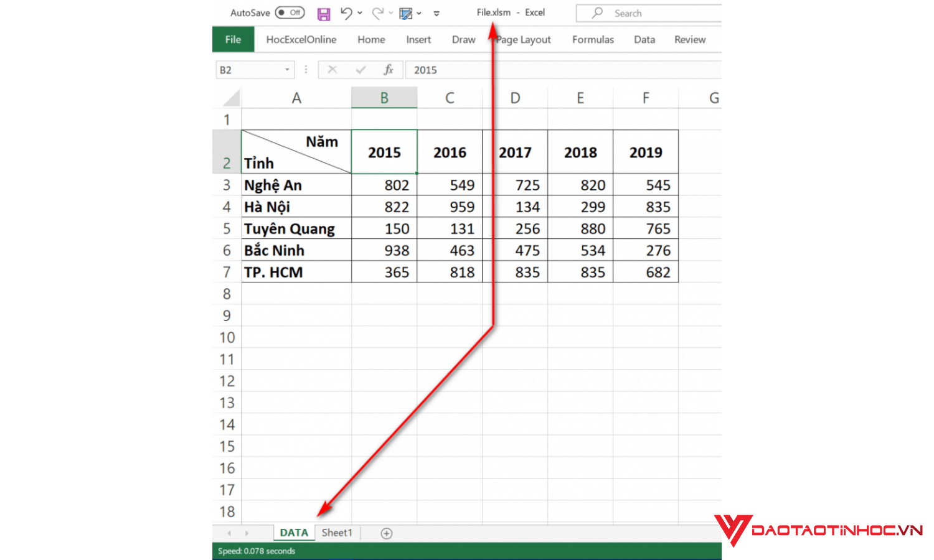Click the Select All corner triangle
This screenshot has height=560, width=934.
pyautogui.click(x=232, y=98)
